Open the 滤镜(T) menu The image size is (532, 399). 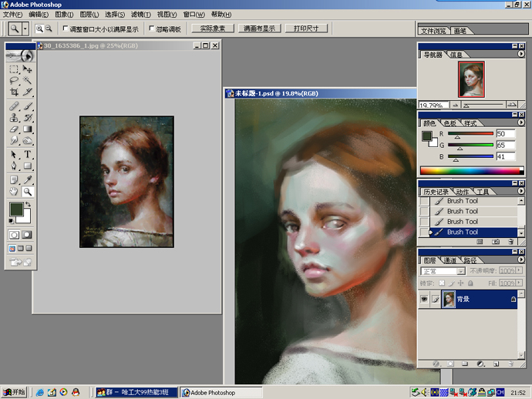141,14
